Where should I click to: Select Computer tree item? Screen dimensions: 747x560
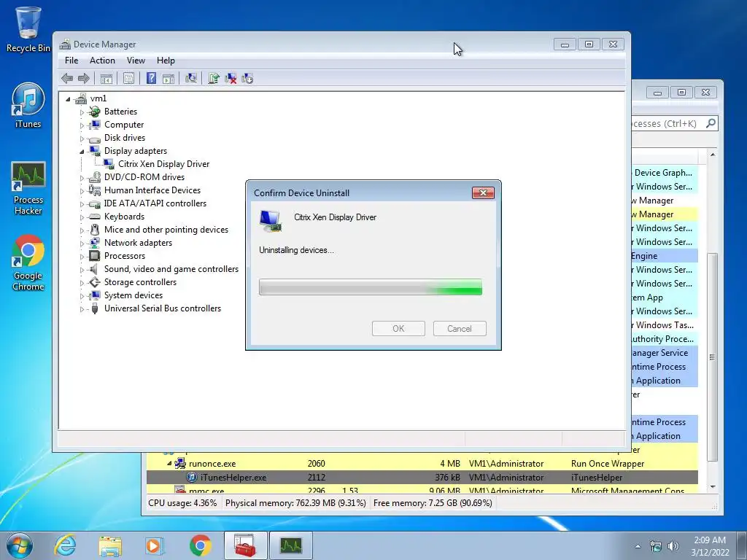click(x=124, y=125)
